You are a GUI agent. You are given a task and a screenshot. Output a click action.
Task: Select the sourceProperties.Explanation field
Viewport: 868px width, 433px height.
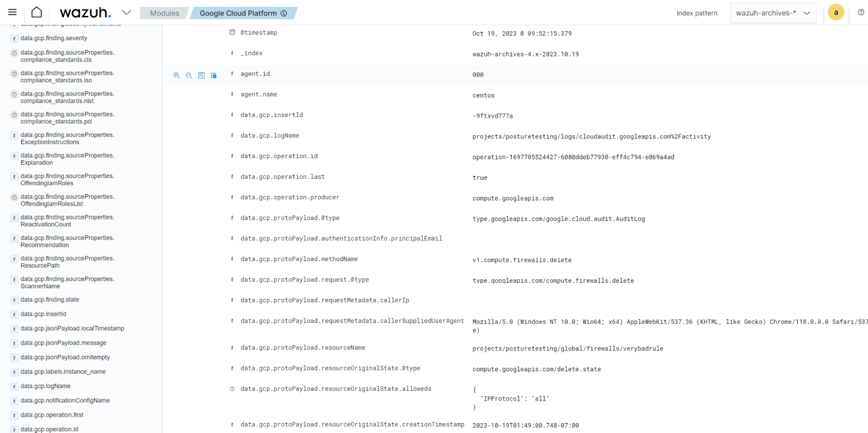point(67,159)
